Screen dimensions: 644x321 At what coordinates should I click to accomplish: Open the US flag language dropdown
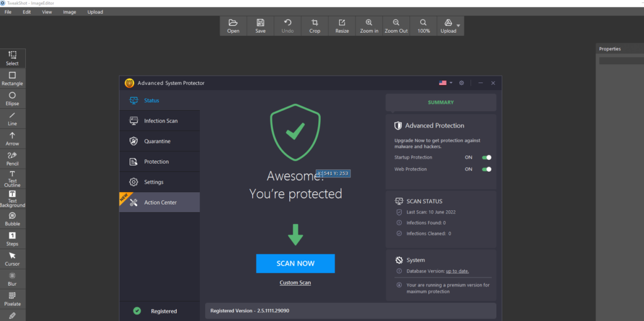[445, 82]
